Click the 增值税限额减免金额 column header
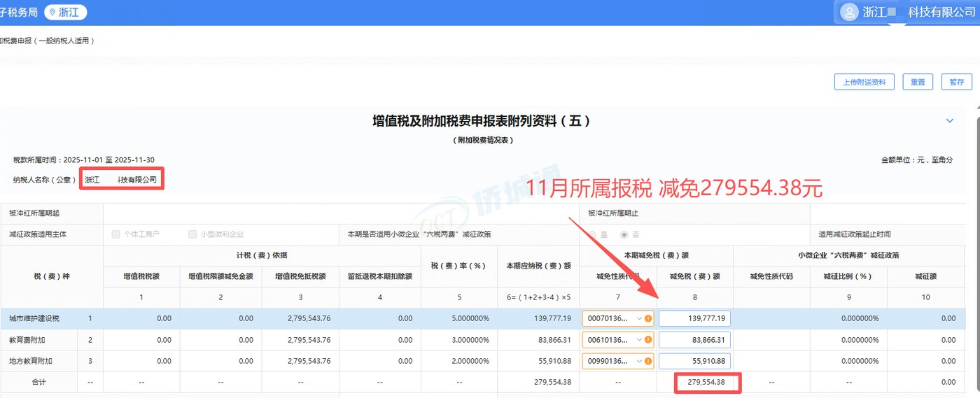 (x=220, y=276)
